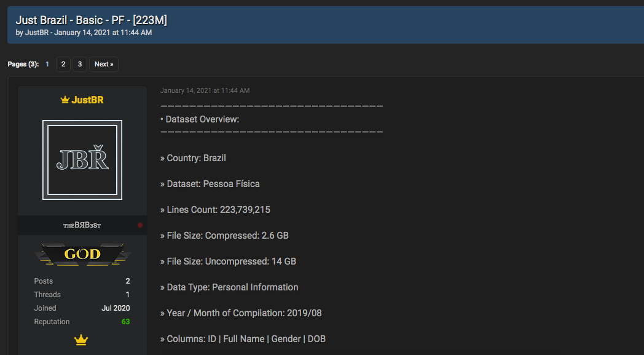
Task: Click the JBR avatar image
Action: (x=82, y=159)
